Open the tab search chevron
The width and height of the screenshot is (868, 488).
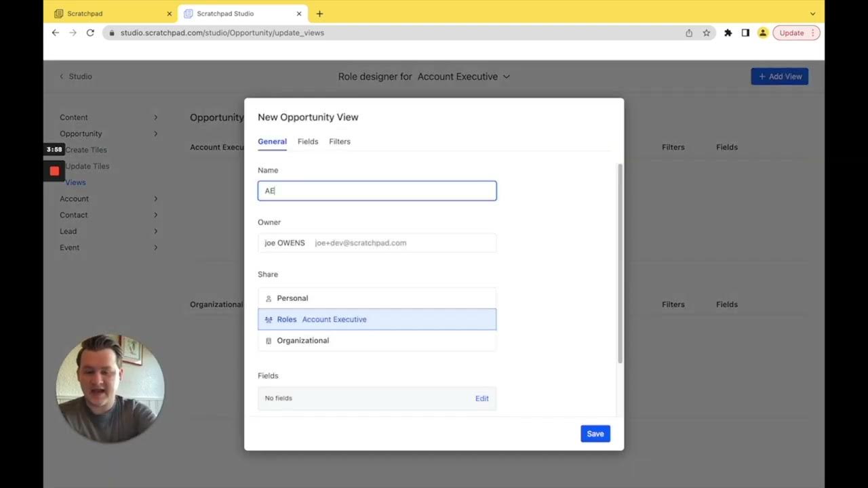point(812,14)
